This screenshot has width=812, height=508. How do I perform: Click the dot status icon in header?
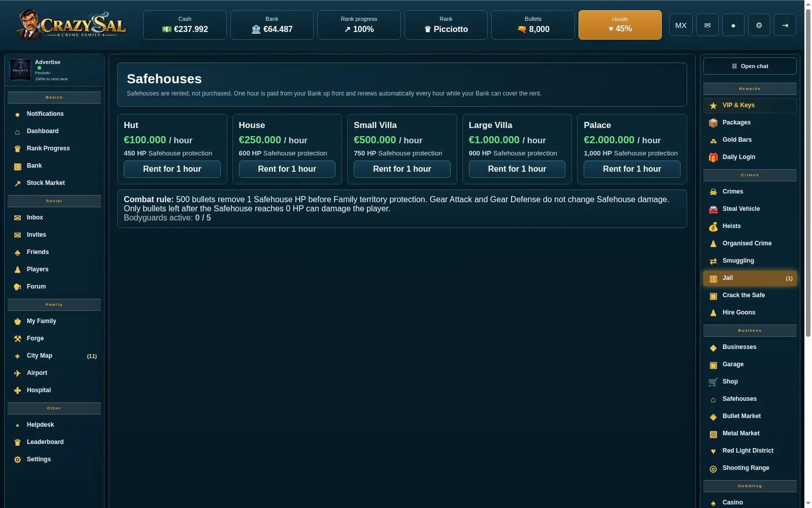click(x=733, y=25)
